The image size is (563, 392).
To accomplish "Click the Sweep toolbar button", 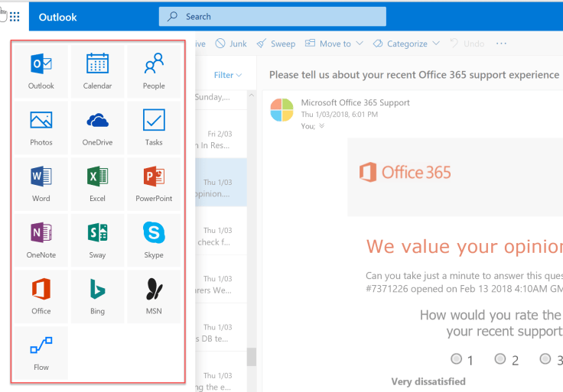I will 276,44.
